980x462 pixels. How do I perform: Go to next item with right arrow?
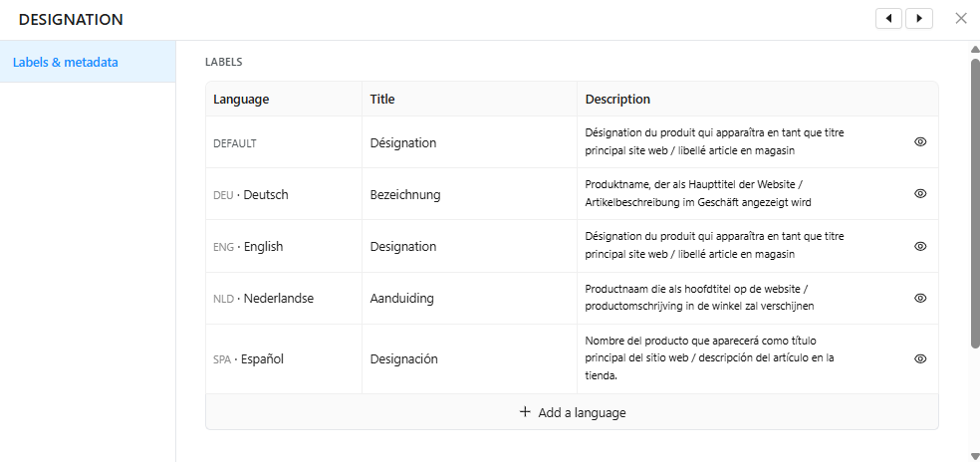pyautogui.click(x=919, y=19)
